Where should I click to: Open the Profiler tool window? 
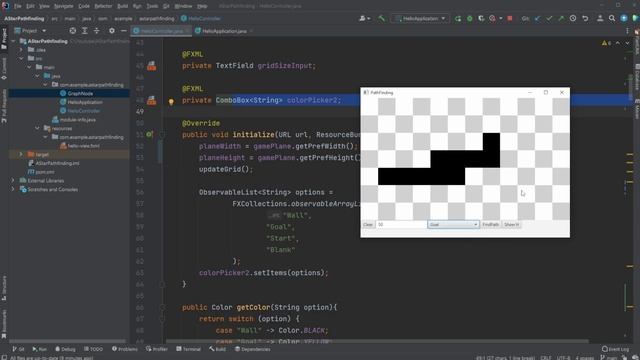click(x=157, y=349)
